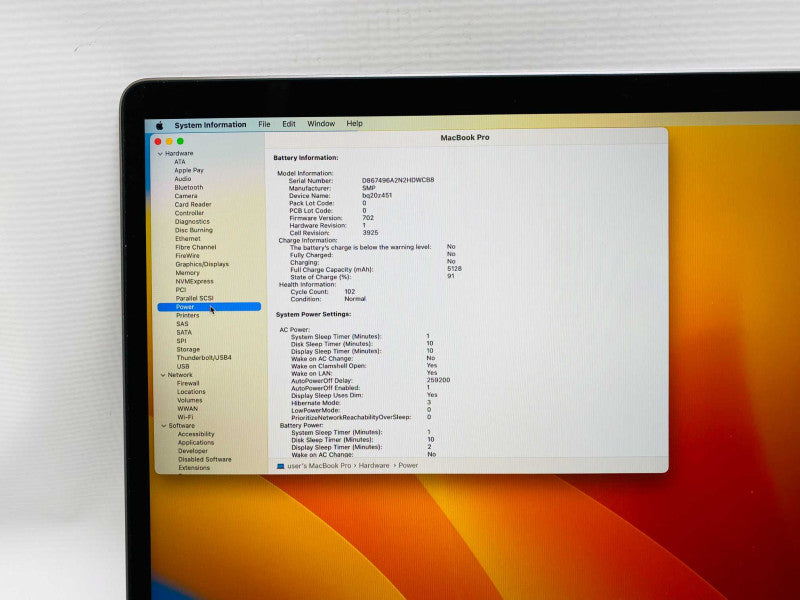
Task: Click the serial number value D867496A2N2HDWCB8
Action: [398, 180]
